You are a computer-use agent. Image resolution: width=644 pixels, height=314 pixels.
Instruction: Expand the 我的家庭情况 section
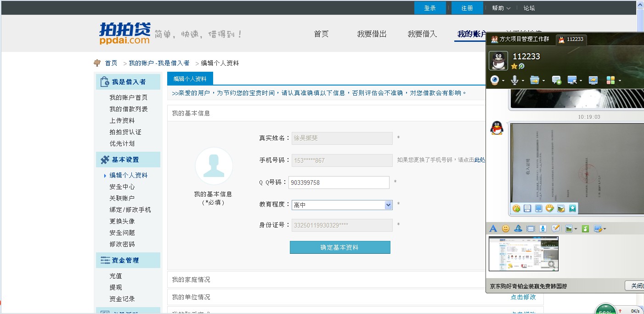[x=191, y=280]
